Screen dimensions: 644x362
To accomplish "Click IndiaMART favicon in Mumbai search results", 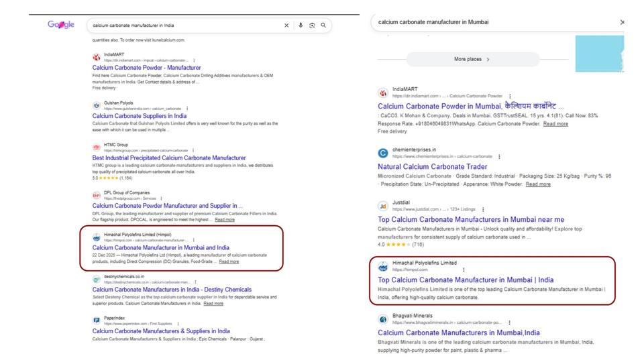I will pyautogui.click(x=383, y=93).
